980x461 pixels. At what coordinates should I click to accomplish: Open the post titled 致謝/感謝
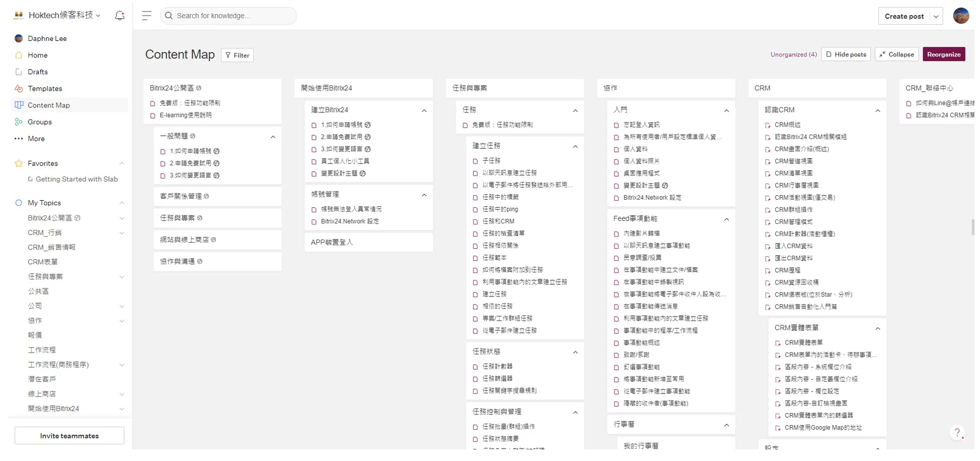[x=636, y=355]
